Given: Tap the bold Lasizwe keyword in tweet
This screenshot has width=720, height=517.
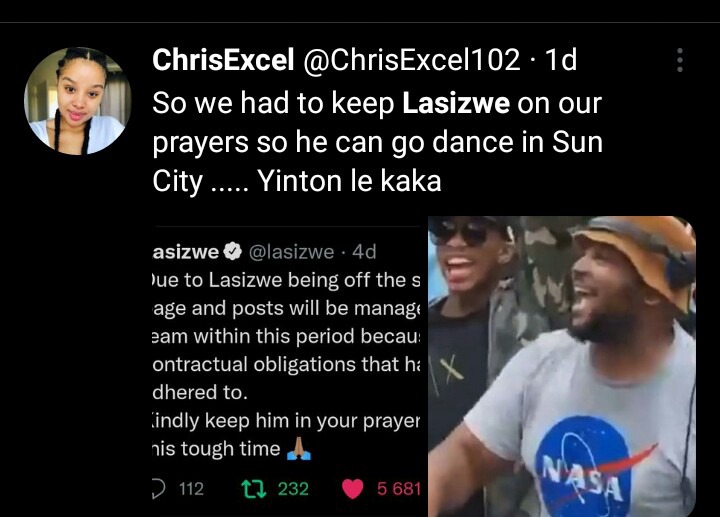Looking at the screenshot, I should click(x=456, y=103).
